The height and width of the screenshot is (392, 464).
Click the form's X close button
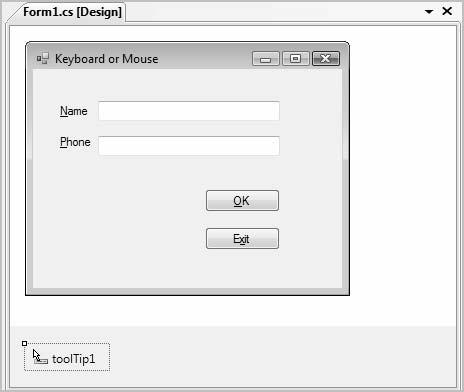(326, 59)
